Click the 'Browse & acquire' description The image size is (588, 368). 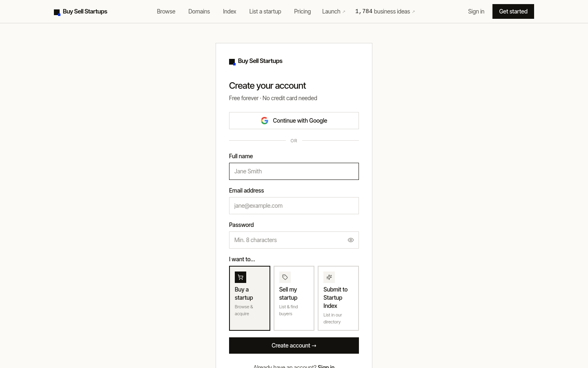[x=244, y=310]
